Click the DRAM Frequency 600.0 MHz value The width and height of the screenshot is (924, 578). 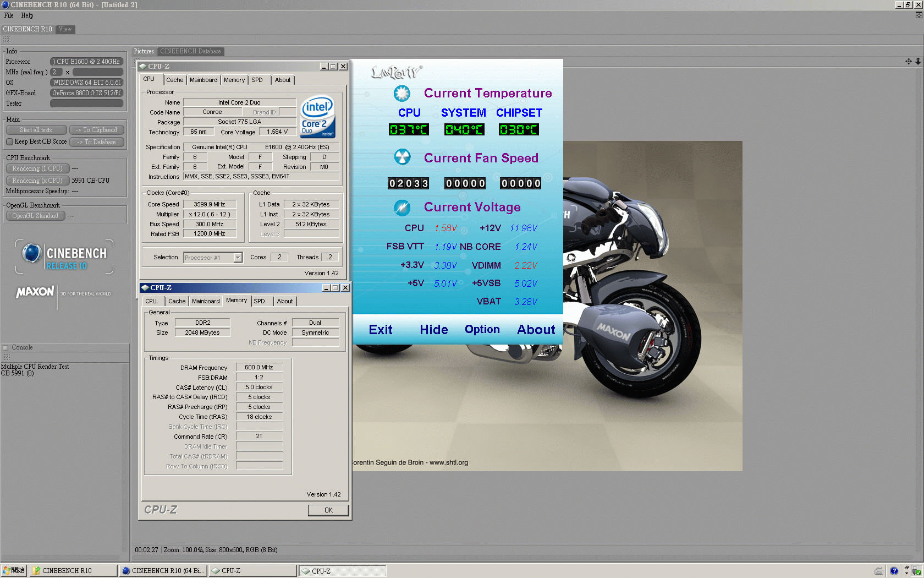click(x=259, y=368)
